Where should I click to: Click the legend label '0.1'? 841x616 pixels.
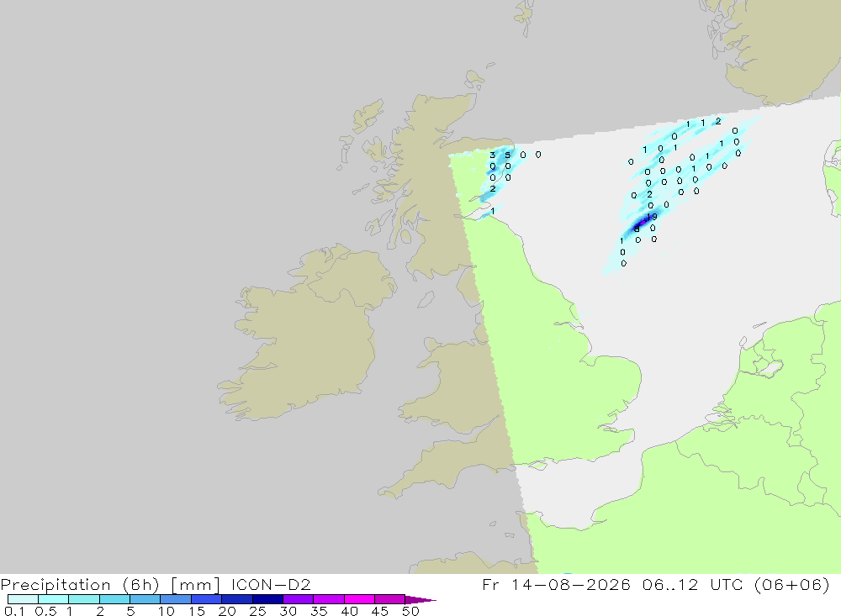click(x=14, y=611)
